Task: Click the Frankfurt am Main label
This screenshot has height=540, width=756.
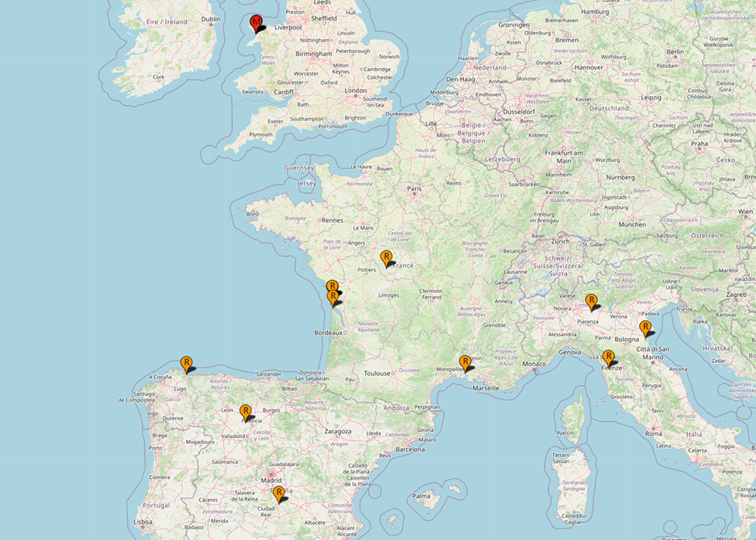Action: coord(564,157)
